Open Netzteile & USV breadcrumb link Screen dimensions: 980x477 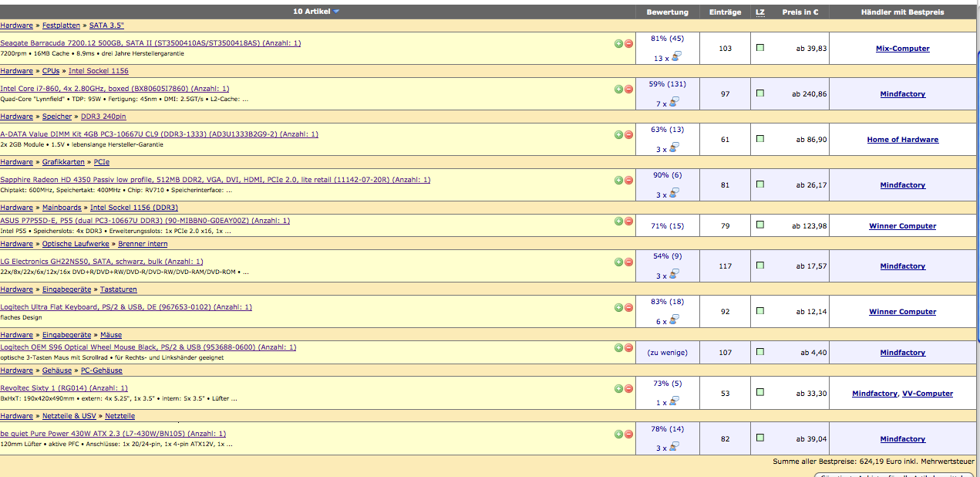point(69,416)
